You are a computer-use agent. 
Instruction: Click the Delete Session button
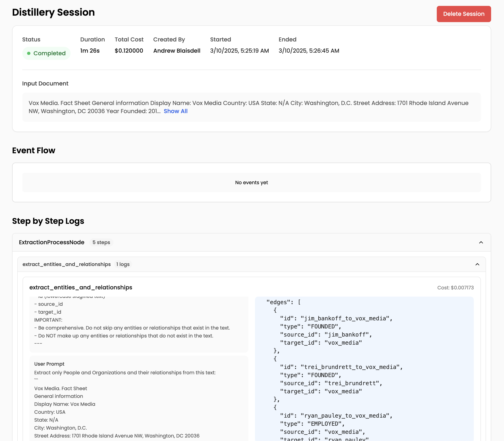(463, 14)
